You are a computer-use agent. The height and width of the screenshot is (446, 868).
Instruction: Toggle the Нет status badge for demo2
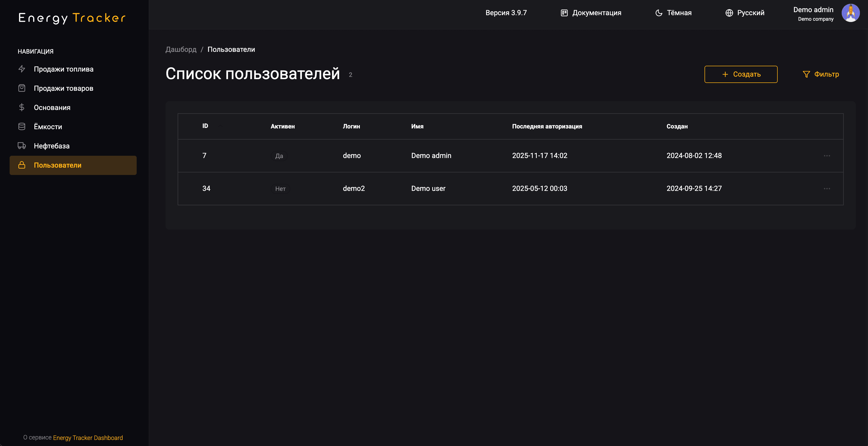click(x=280, y=189)
